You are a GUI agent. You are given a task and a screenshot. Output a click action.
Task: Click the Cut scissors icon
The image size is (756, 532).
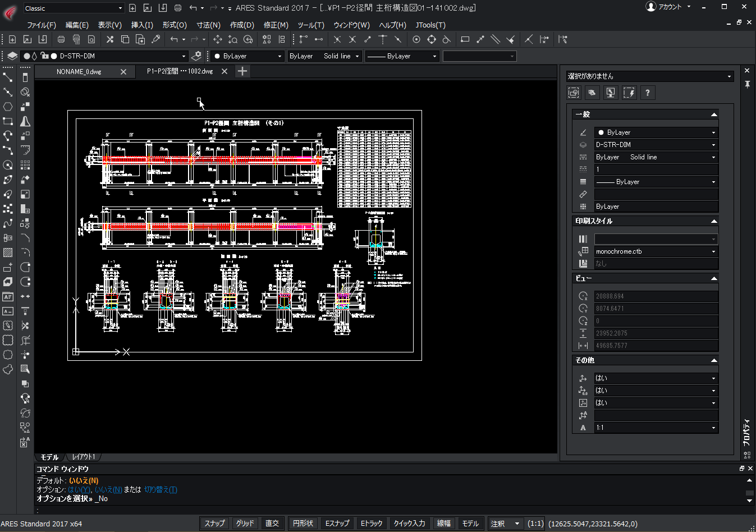coord(110,39)
